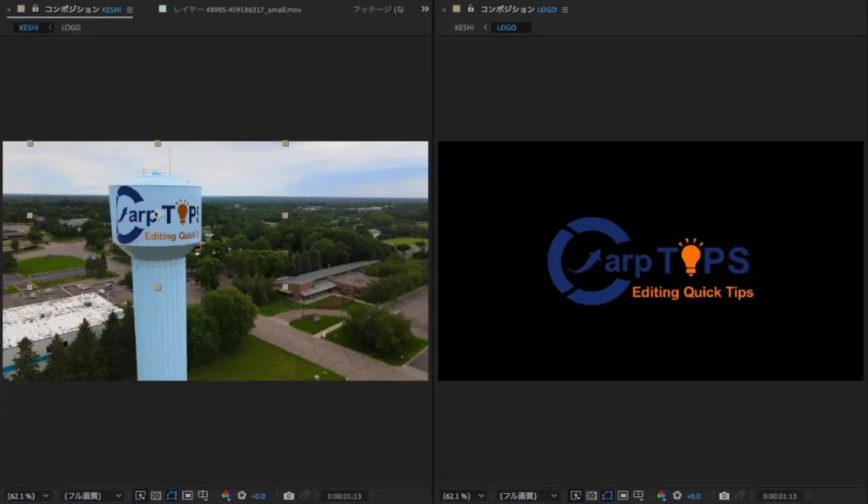Switch to the フッテージ tab
This screenshot has width=868, height=504.
pyautogui.click(x=378, y=9)
